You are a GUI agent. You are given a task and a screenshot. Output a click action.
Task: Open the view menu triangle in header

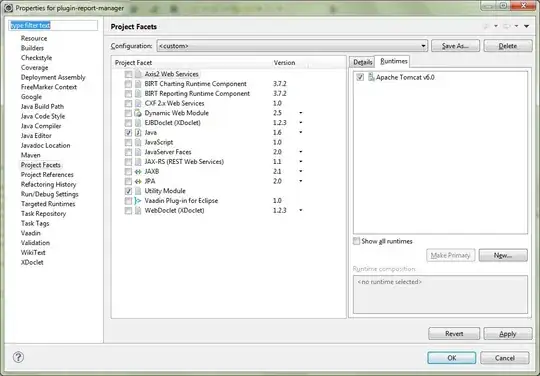coord(527,26)
